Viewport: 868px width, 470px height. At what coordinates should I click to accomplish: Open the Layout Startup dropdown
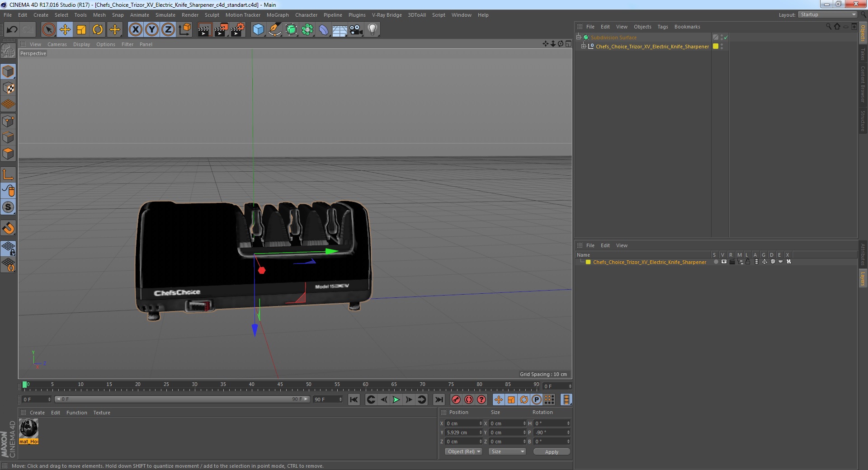828,15
